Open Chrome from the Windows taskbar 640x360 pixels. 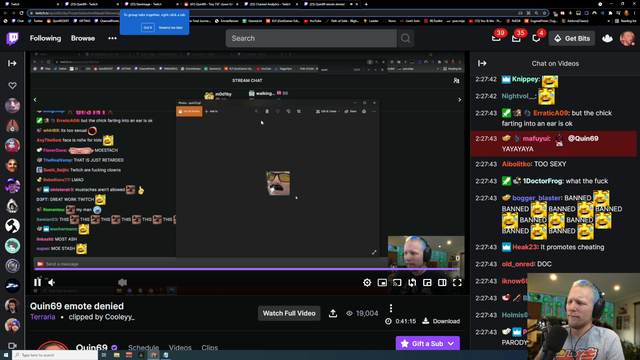pos(153,355)
